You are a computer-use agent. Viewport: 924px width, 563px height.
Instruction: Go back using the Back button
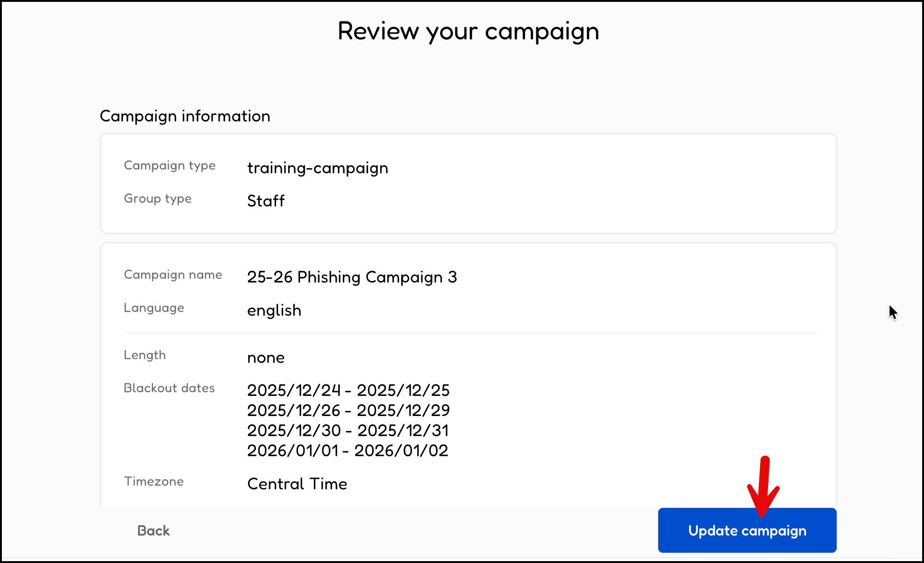pyautogui.click(x=153, y=531)
